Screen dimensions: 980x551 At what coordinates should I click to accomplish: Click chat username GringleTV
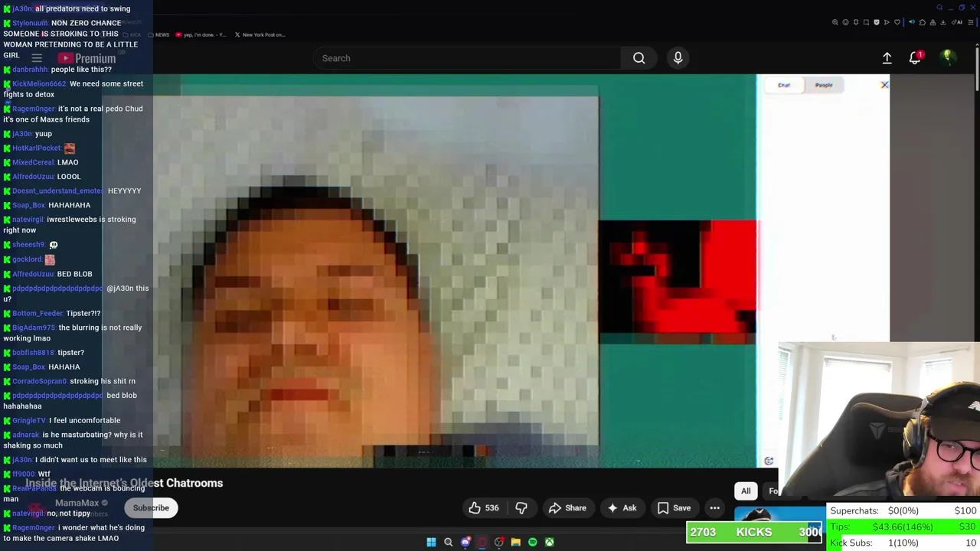[x=29, y=420]
